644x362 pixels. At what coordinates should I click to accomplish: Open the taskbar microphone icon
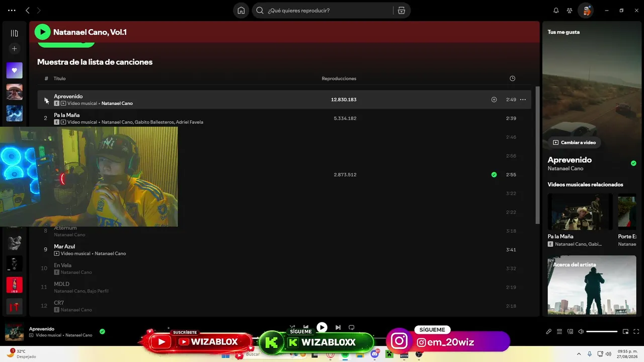tap(590, 354)
